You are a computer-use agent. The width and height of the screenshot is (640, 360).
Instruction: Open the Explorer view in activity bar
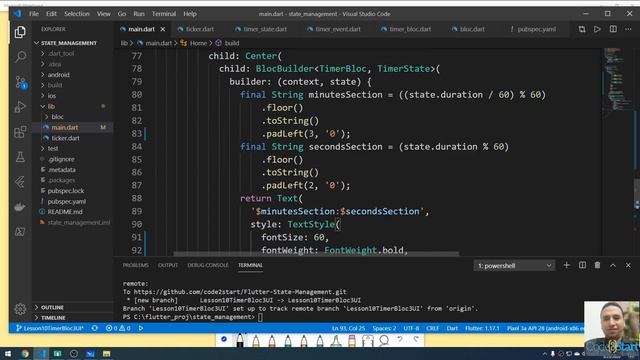(x=20, y=32)
